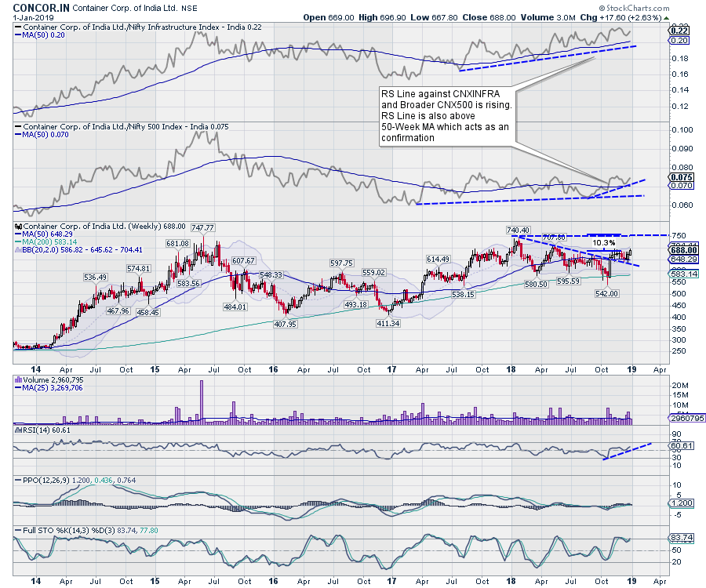Click the Low 667.80 value

tap(434, 17)
